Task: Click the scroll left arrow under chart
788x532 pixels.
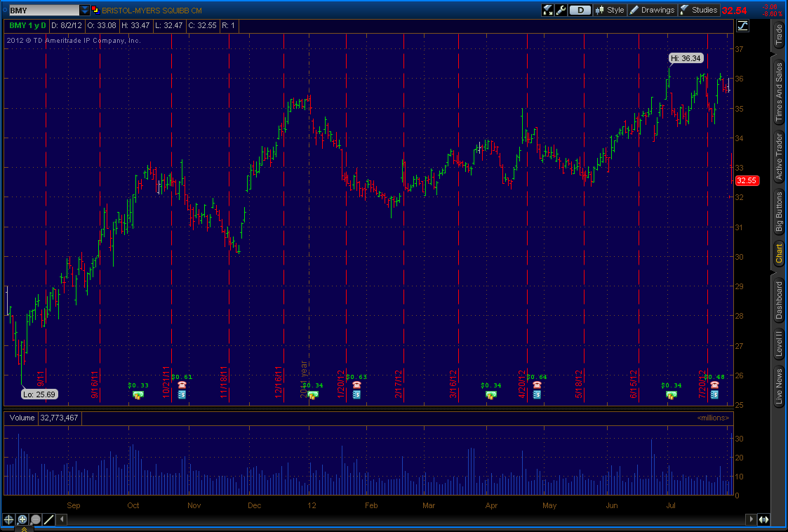Action: coord(62,519)
